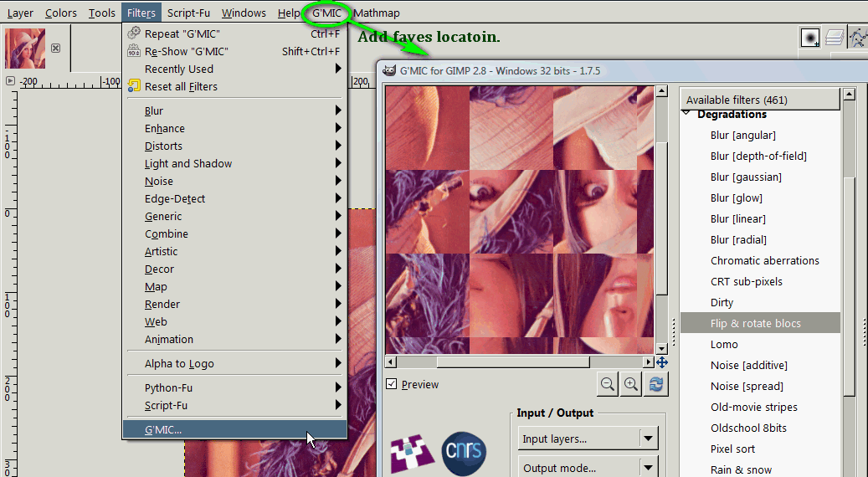Viewport: 868px width, 477px height.
Task: Open the Mathmap menu
Action: [377, 13]
